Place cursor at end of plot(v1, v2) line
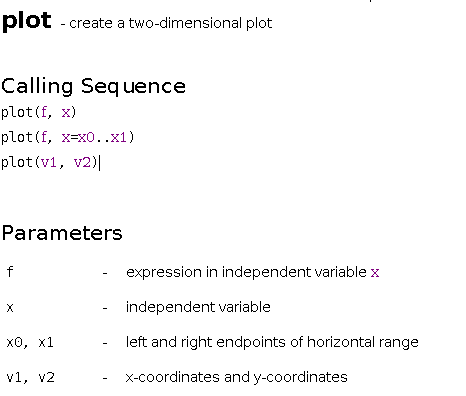The width and height of the screenshot is (466, 396). (100, 163)
